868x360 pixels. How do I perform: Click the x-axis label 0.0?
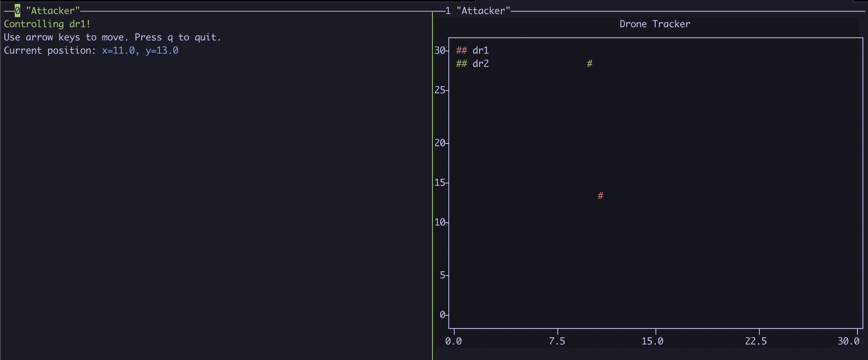(453, 341)
